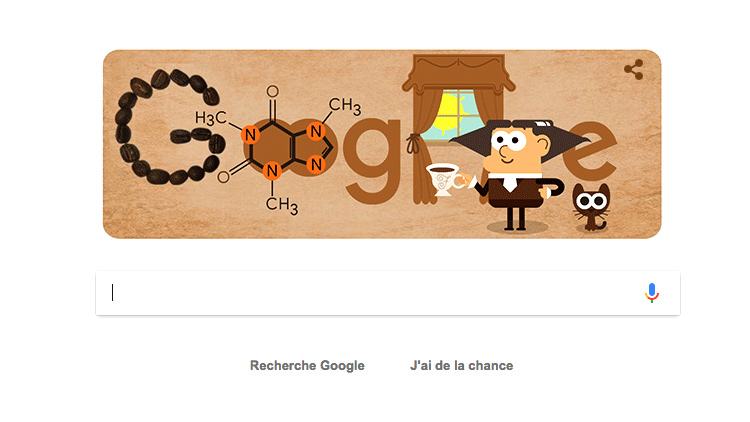Click the curtain valance above the window
The height and width of the screenshot is (422, 750).
458,73
